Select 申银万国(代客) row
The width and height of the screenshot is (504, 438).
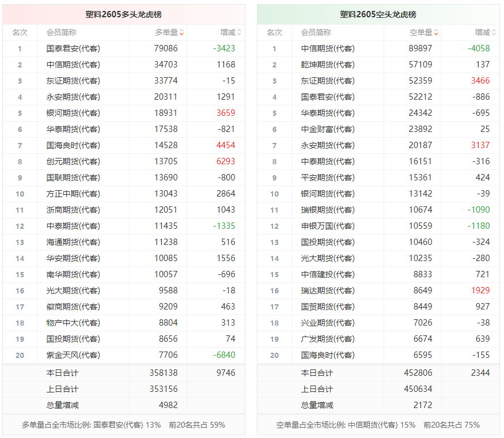[378, 226]
